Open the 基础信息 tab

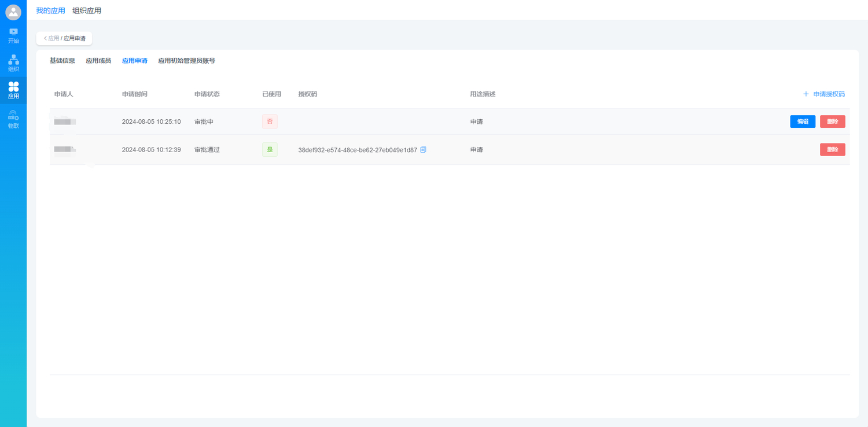[x=62, y=61]
